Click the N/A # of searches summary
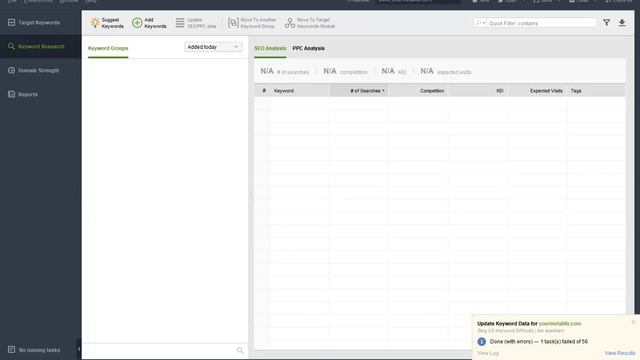Screen dimensions: 640x360 click(284, 71)
